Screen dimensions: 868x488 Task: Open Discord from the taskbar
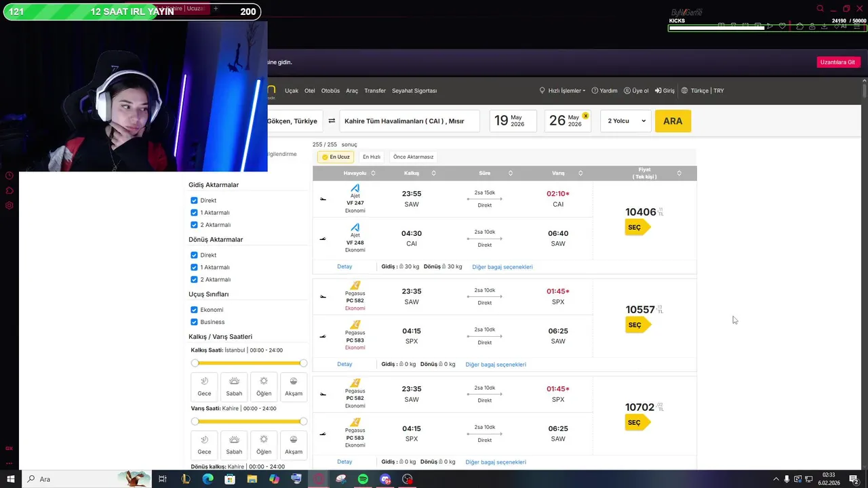[x=385, y=479]
